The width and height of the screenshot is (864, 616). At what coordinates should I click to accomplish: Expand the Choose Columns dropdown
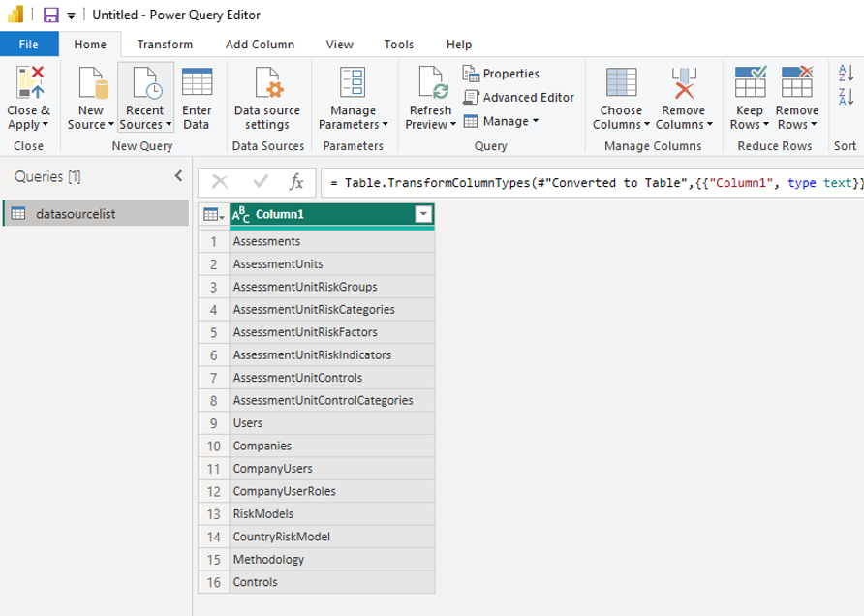[x=647, y=125]
